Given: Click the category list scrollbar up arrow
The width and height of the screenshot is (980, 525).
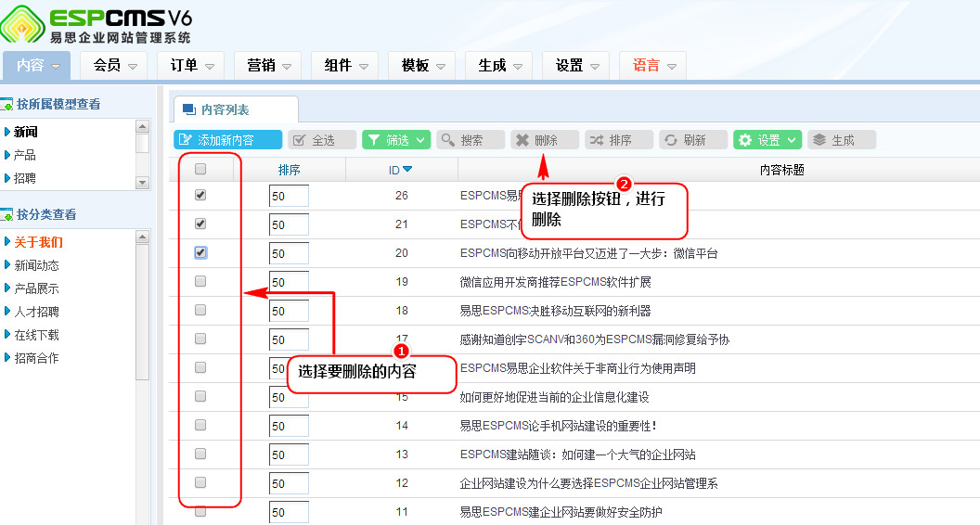Looking at the screenshot, I should pyautogui.click(x=143, y=237).
